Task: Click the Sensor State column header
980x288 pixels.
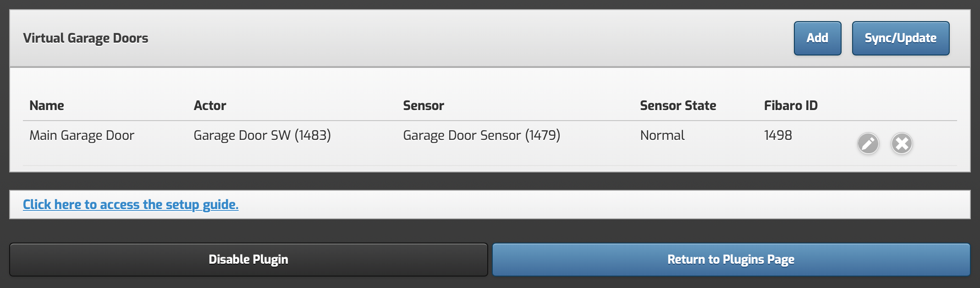Action: (678, 105)
